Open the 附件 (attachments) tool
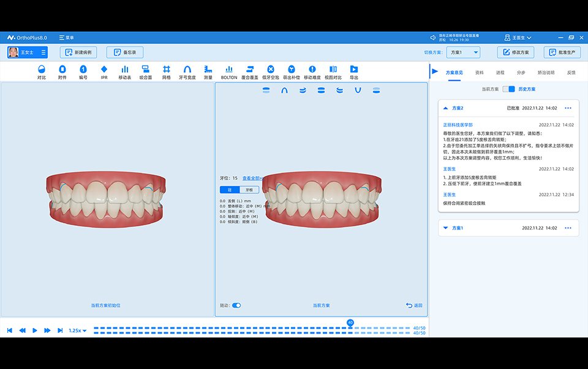 (x=62, y=72)
